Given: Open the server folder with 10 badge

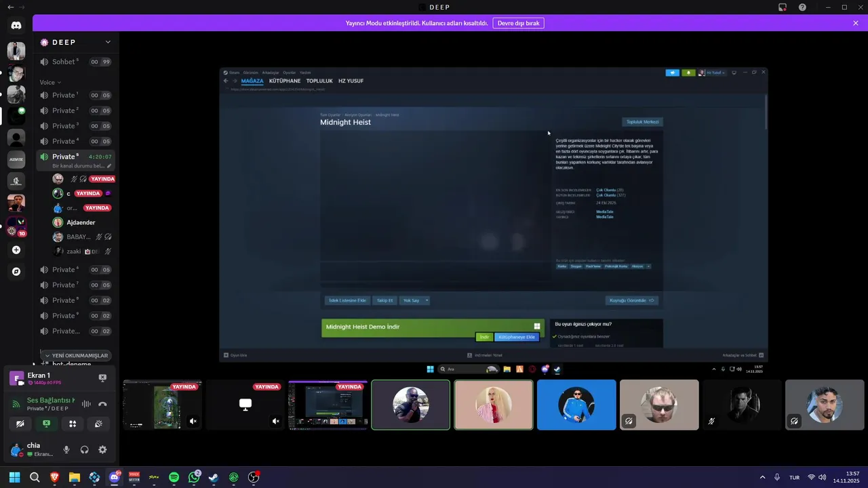Looking at the screenshot, I should click(16, 226).
